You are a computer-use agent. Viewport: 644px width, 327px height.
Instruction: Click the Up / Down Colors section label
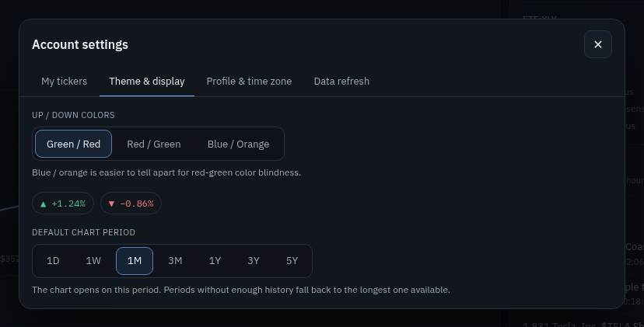[x=73, y=115]
